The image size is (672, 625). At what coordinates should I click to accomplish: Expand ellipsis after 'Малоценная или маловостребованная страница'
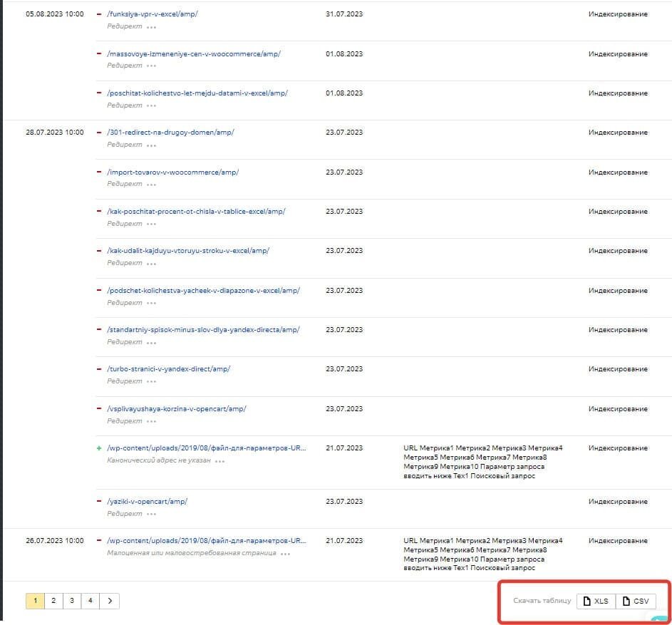point(286,554)
